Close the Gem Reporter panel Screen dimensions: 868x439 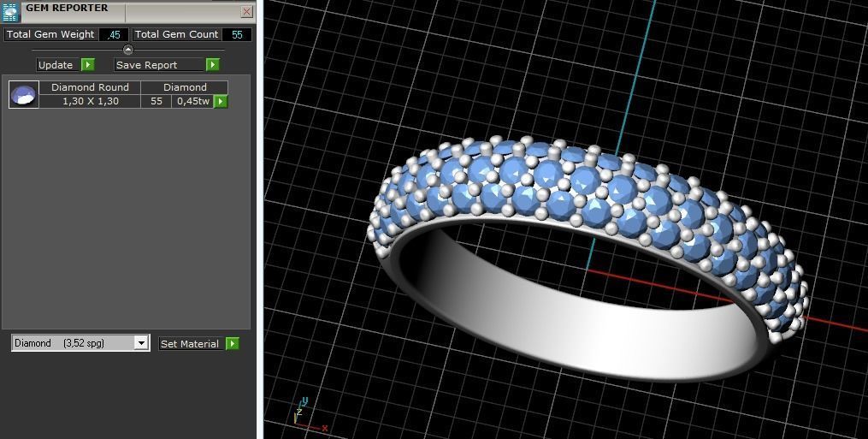coord(247,12)
